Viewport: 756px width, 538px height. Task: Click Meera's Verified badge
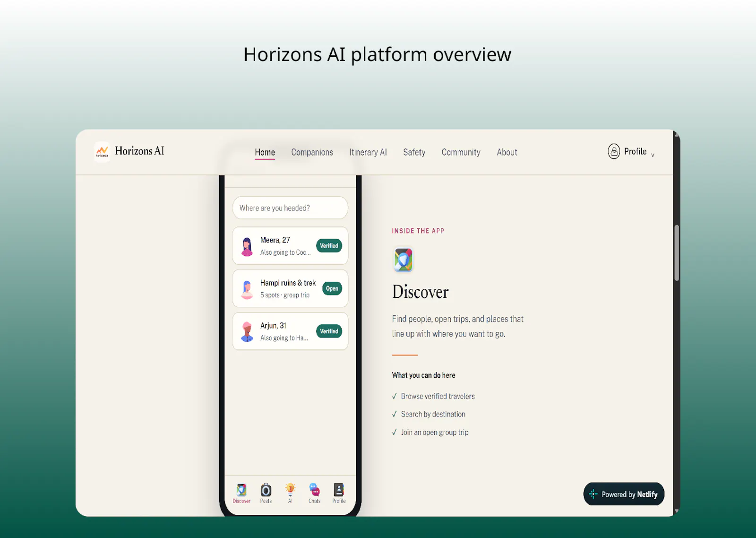coord(329,246)
